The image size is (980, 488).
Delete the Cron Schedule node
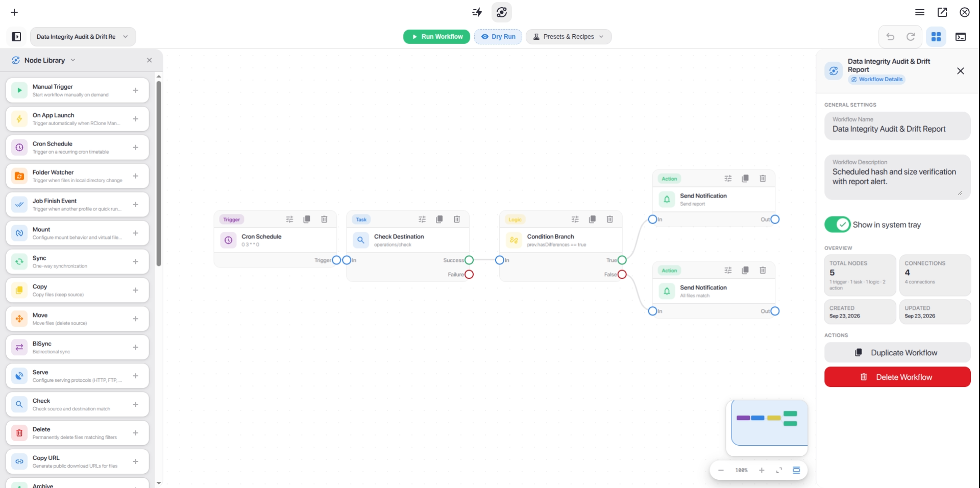pyautogui.click(x=324, y=219)
